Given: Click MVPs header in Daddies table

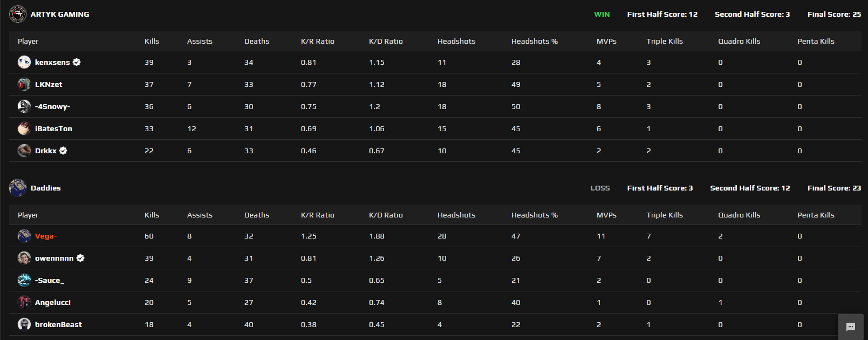Looking at the screenshot, I should pos(606,215).
